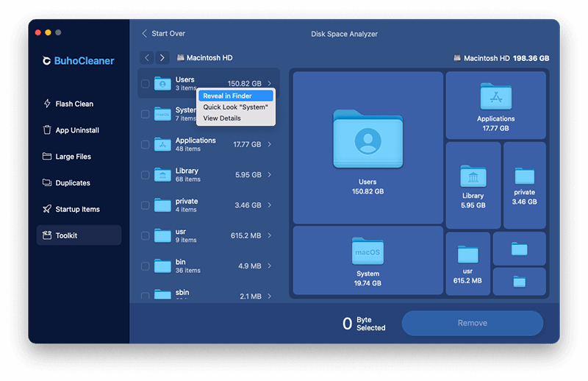Choose Reveal in Finder from context menu
The width and height of the screenshot is (588, 381).
(236, 96)
